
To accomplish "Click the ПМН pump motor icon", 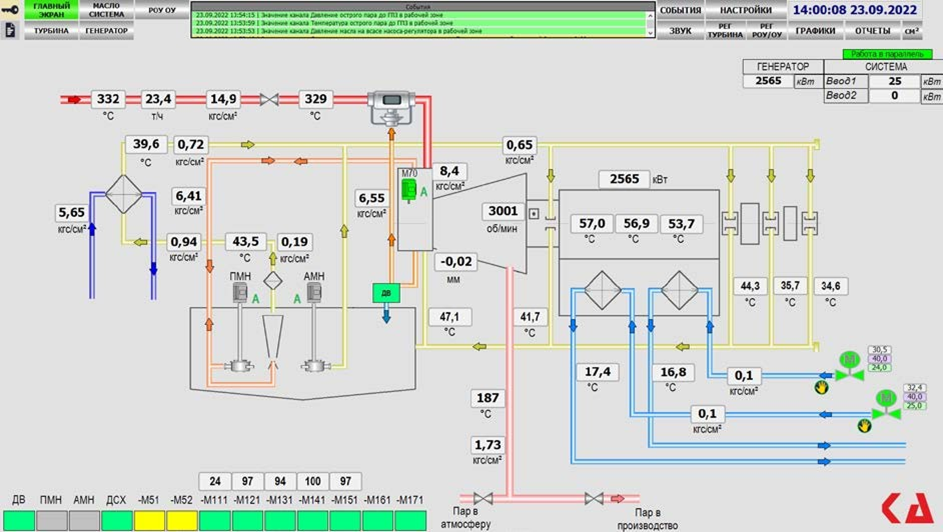I will click(240, 293).
